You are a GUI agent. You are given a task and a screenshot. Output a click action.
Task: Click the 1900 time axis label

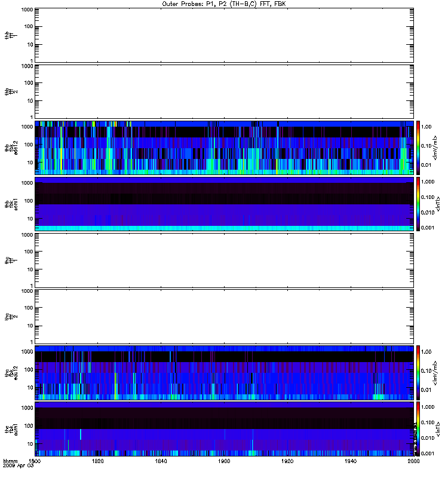point(224,461)
